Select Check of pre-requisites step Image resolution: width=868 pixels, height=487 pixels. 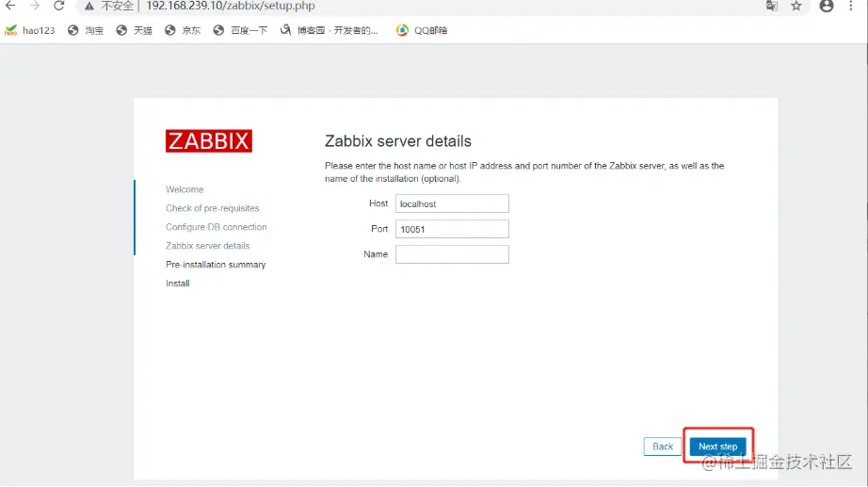click(x=212, y=208)
